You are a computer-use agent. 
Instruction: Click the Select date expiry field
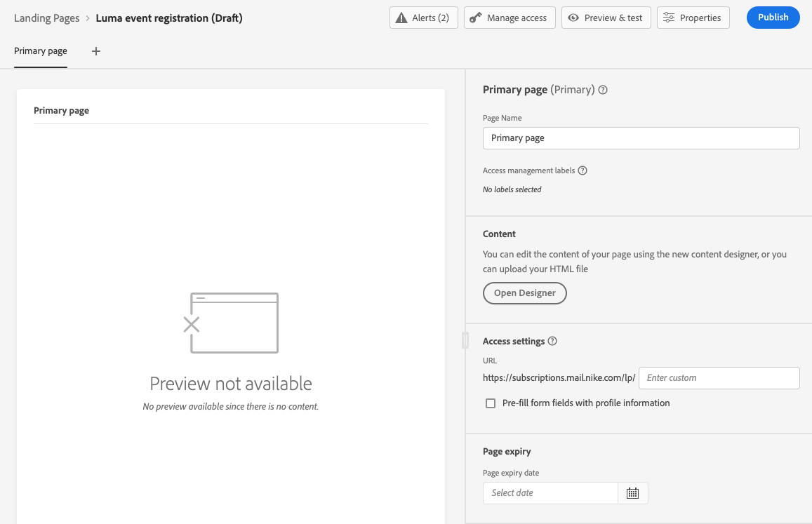(x=550, y=493)
